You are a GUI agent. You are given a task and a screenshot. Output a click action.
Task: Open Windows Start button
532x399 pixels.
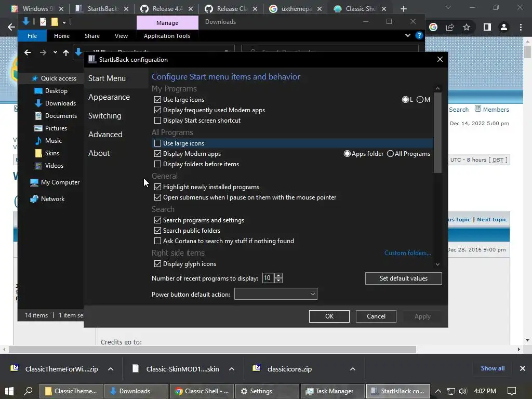(9, 391)
